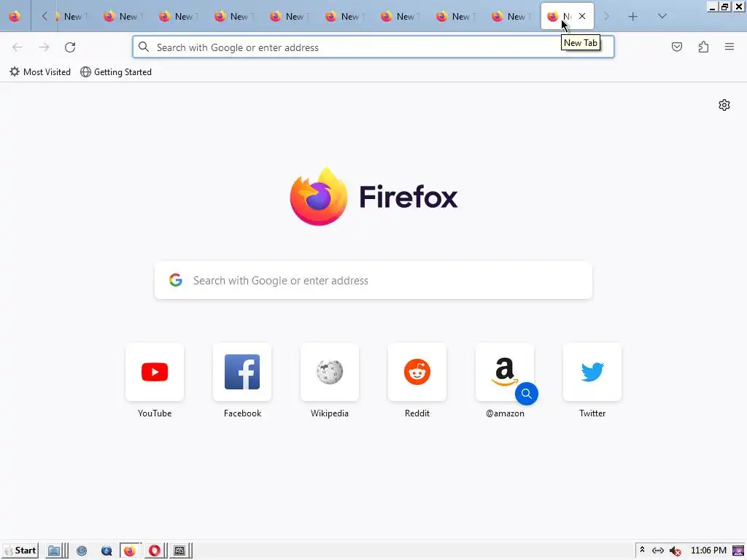Viewport: 747px width, 560px height.
Task: Click the Google G icon in search box
Action: [x=176, y=280]
